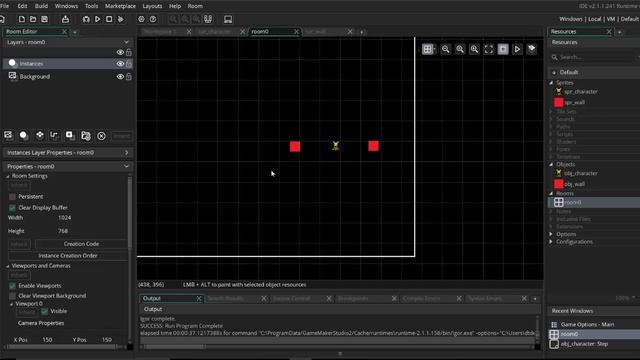This screenshot has width=640, height=360.
Task: Open obj_character: Step in Recent Windows
Action: pos(584,344)
